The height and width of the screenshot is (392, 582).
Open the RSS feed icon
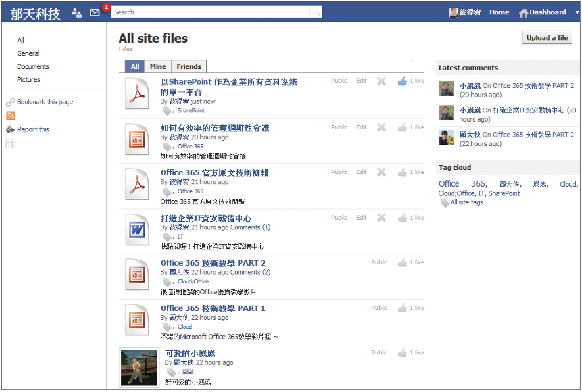click(x=10, y=116)
